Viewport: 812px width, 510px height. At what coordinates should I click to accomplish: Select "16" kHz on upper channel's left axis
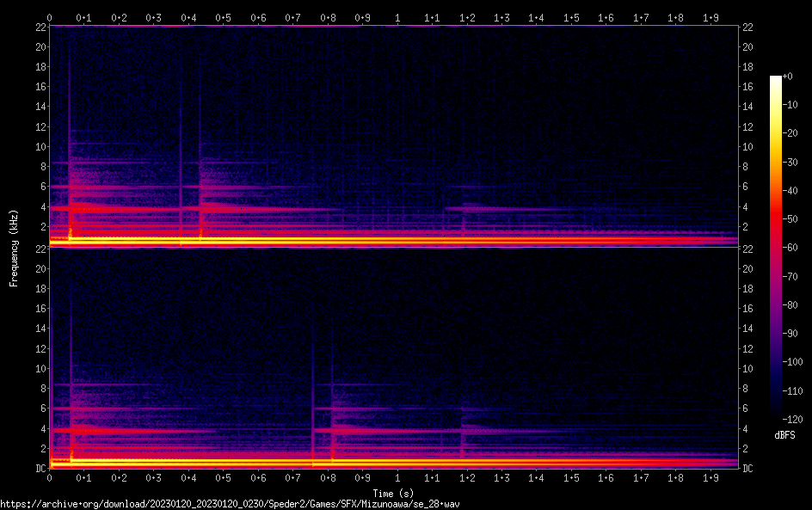(40, 87)
